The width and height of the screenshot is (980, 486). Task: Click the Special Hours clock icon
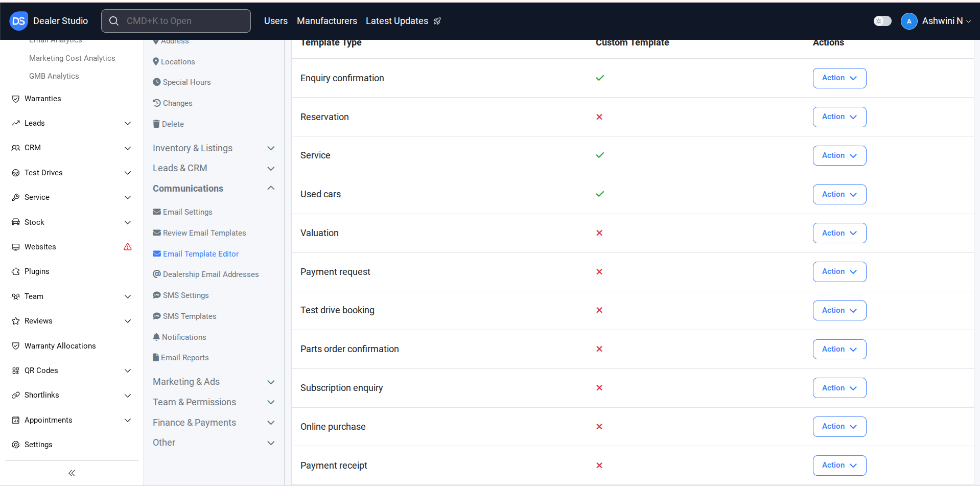[x=157, y=82]
